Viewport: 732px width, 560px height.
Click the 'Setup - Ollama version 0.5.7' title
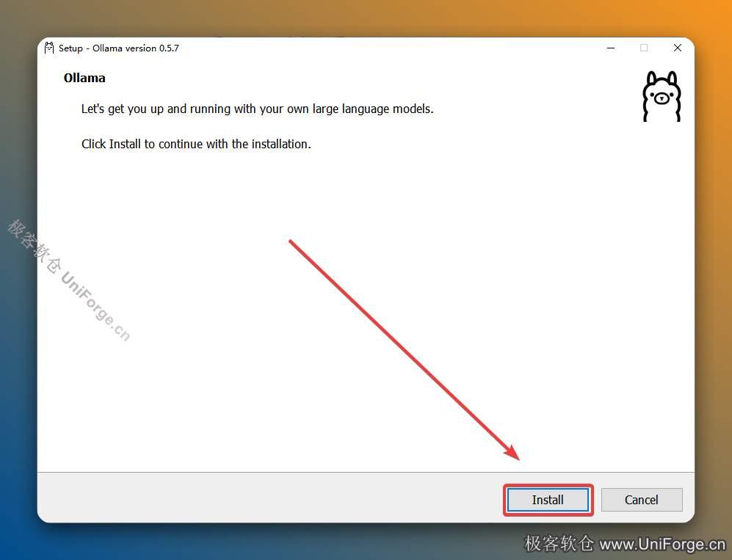(x=119, y=48)
